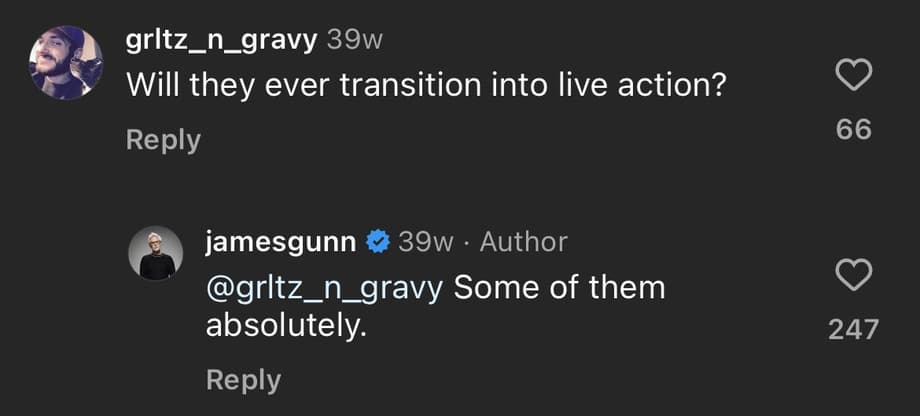This screenshot has height=416, width=920.
Task: Click the 39w timestamp beside grltz_n_gravy
Action: (355, 40)
